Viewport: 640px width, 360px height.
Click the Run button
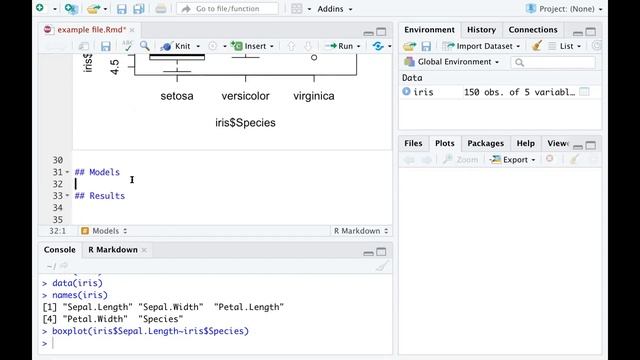click(x=340, y=46)
